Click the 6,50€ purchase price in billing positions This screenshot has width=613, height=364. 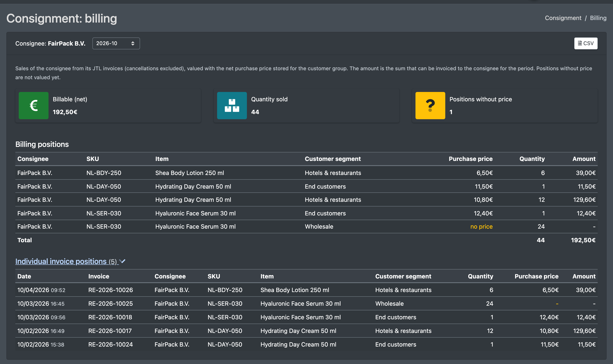tap(484, 173)
